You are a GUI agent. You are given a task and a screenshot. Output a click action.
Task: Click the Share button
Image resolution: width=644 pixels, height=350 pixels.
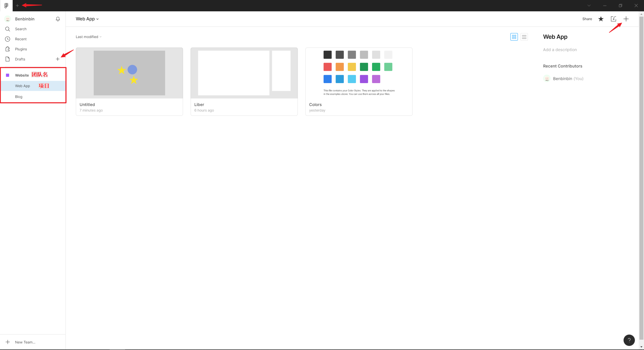(x=587, y=19)
